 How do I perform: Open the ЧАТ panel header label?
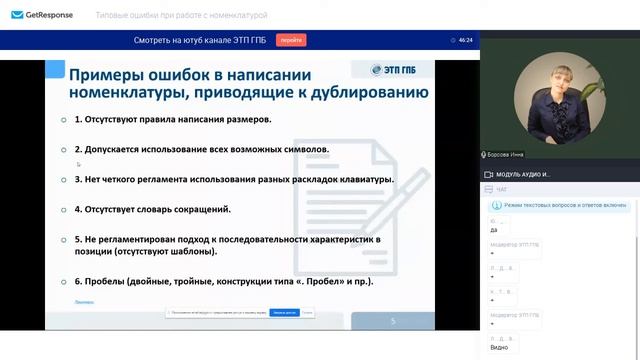502,189
